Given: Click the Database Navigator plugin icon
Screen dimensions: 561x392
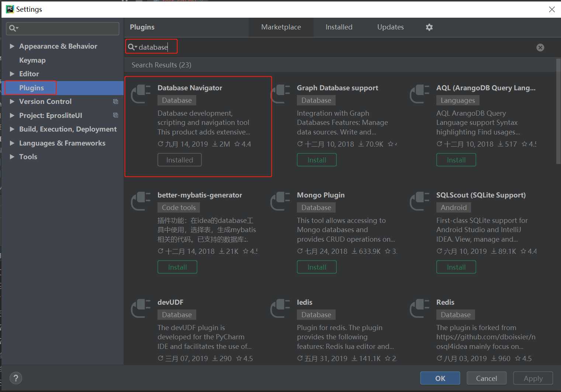Looking at the screenshot, I should tap(141, 94).
